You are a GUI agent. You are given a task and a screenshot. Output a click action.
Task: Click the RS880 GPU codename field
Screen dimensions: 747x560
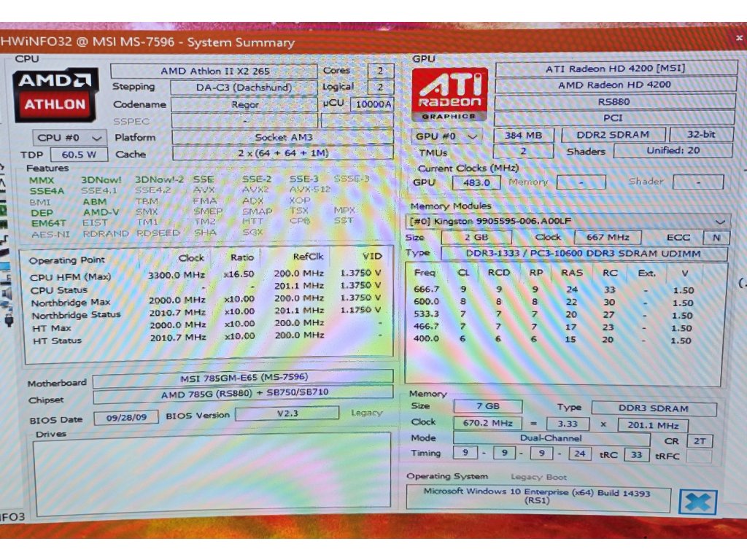[x=614, y=101]
